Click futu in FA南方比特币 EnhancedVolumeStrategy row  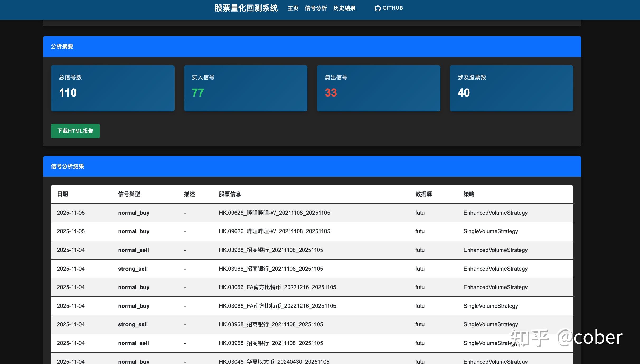coord(420,287)
